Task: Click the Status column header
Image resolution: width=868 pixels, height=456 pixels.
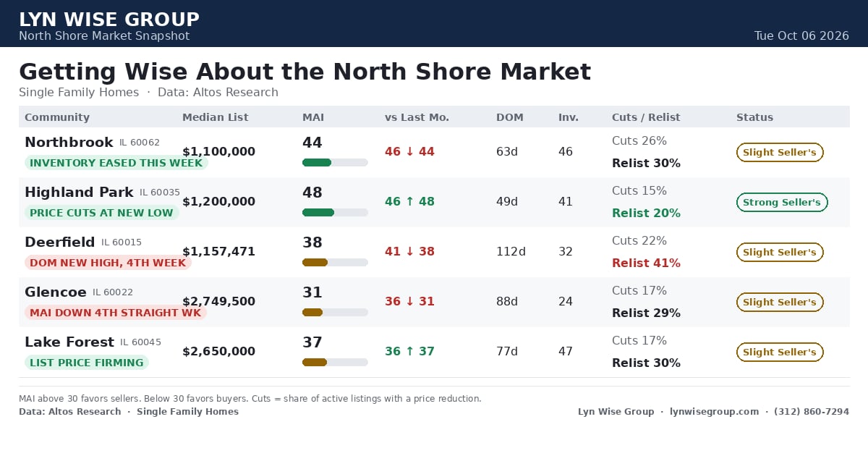Action: tap(754, 117)
